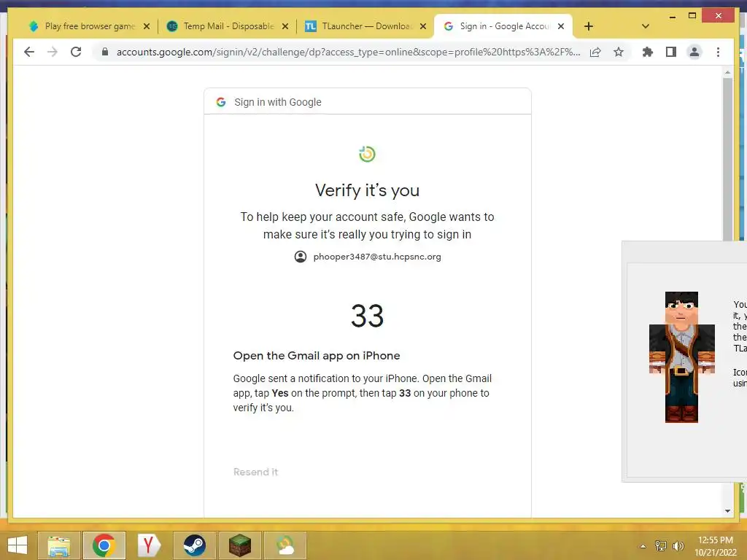Show hidden system tray icons
Screen dimensions: 747x560
coord(643,546)
